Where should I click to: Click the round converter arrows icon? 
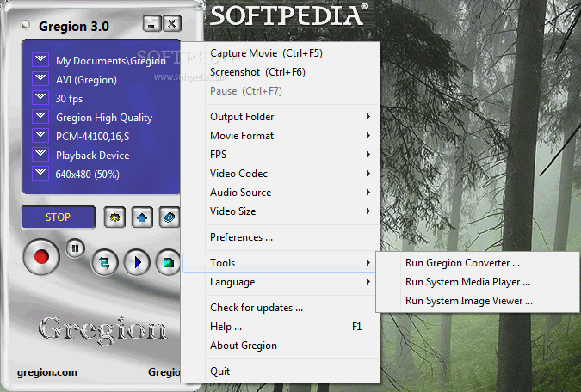coord(104,263)
